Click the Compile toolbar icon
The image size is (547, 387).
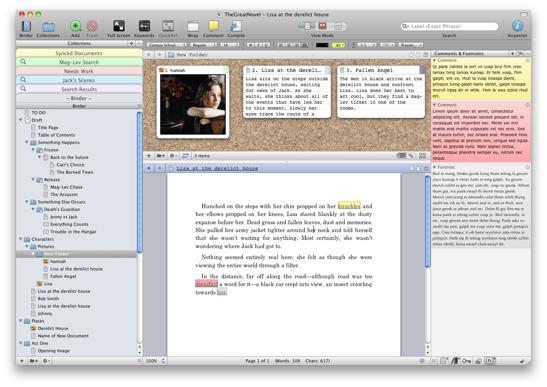(236, 26)
